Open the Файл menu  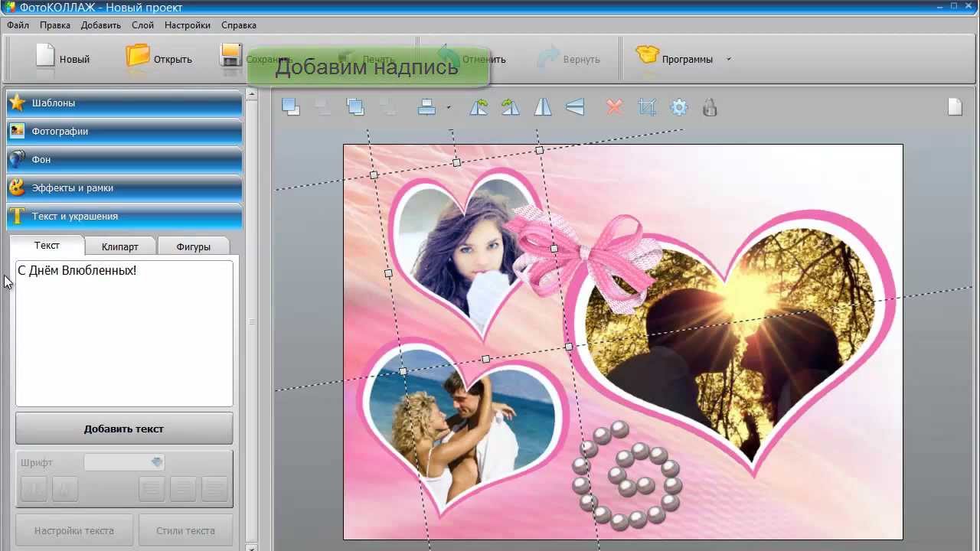click(18, 25)
